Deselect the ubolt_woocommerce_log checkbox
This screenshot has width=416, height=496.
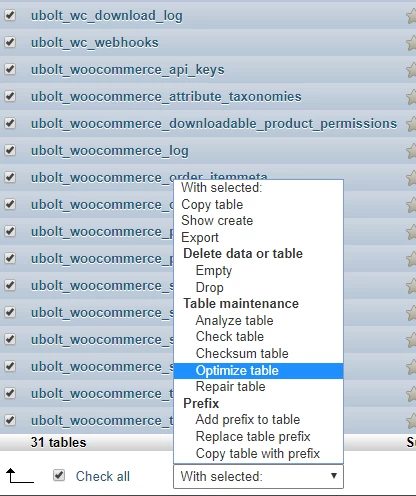click(x=10, y=150)
